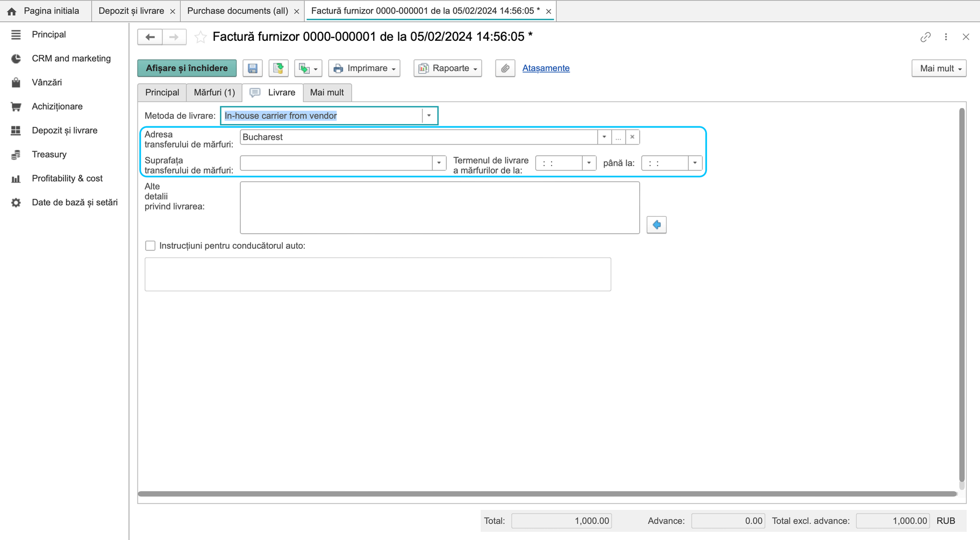The height and width of the screenshot is (540, 980).
Task: Expand Metoda de livrare dropdown arrow
Action: tap(429, 116)
